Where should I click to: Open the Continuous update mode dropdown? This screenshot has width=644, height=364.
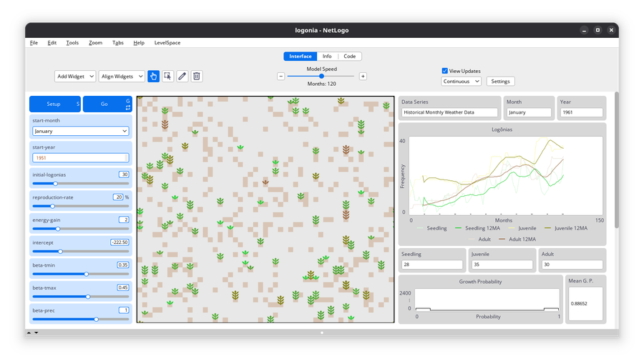461,82
